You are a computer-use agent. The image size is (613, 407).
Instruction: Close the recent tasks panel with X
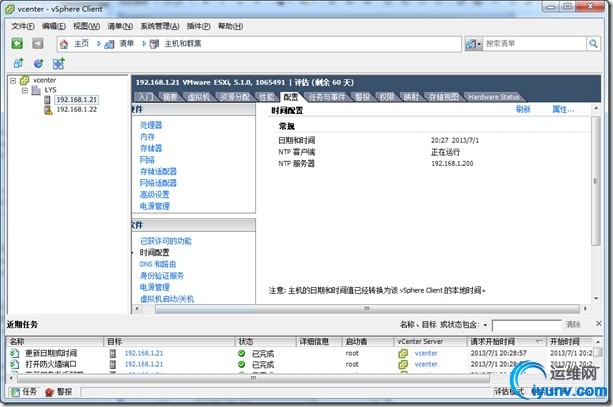pyautogui.click(x=599, y=324)
